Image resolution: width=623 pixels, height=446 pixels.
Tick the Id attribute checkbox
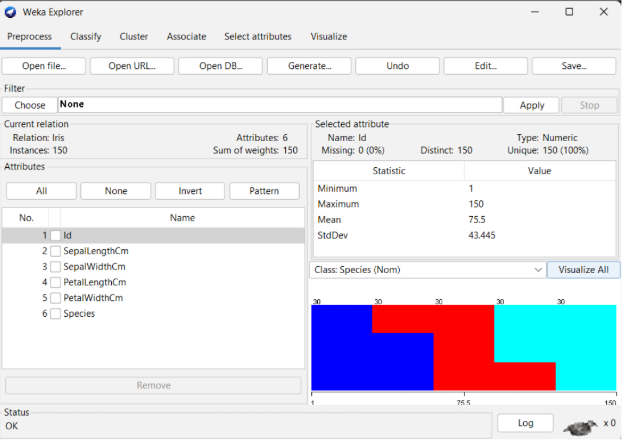click(x=56, y=236)
